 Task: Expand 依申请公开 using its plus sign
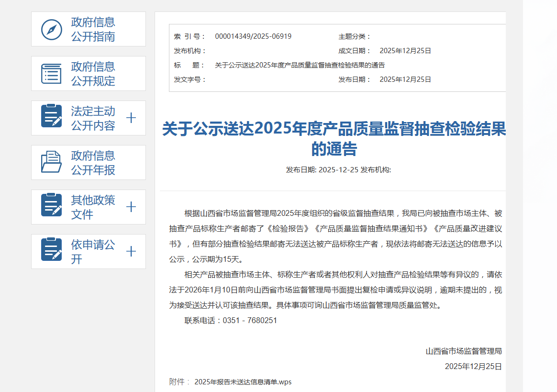131,251
